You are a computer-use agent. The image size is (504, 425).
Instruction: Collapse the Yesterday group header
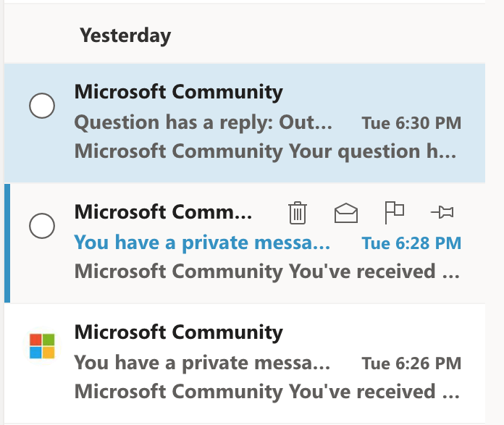(x=125, y=35)
